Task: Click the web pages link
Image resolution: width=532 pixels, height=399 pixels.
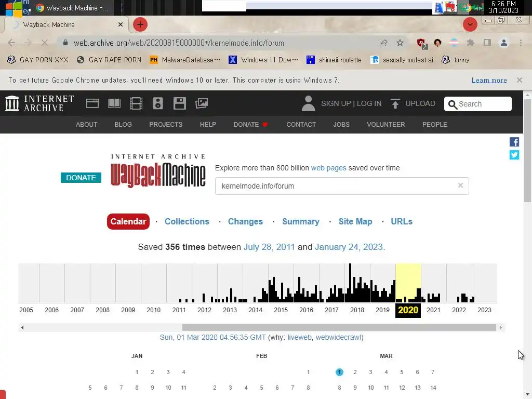Action: pos(328,168)
